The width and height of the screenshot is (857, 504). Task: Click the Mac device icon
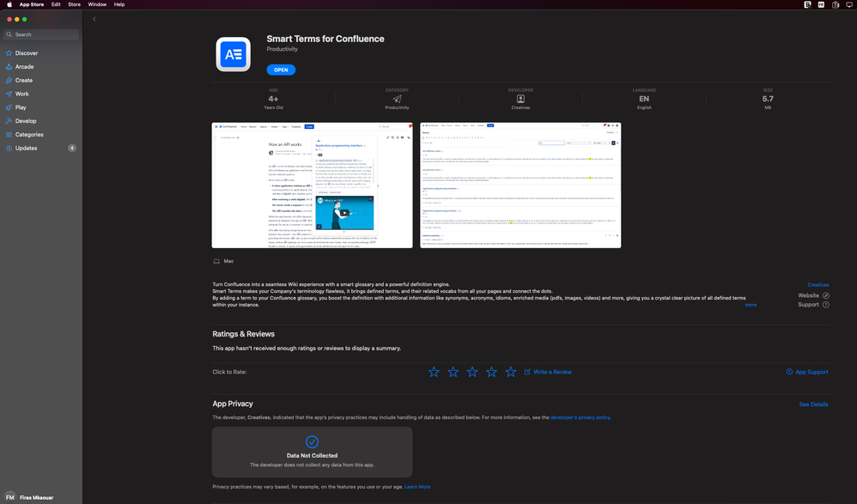tap(216, 261)
